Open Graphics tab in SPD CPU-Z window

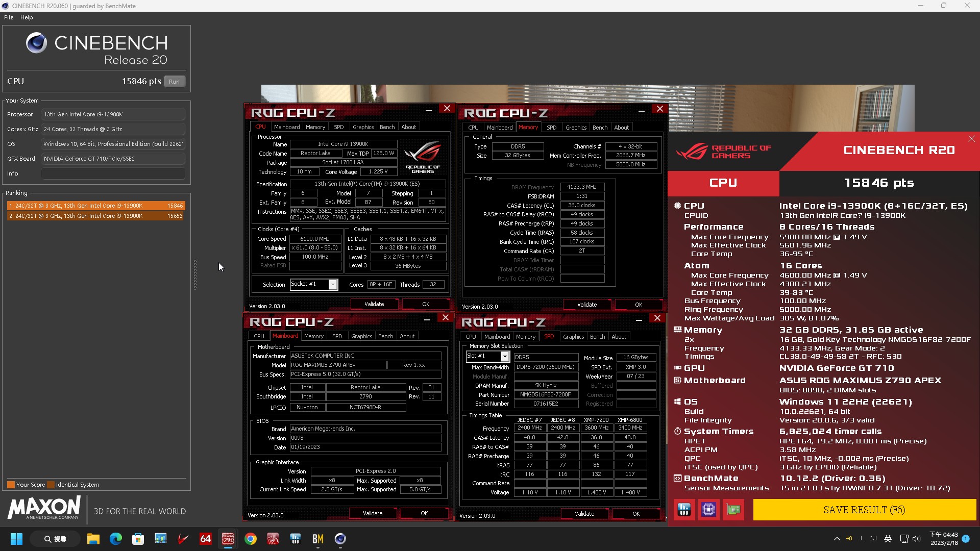574,337
